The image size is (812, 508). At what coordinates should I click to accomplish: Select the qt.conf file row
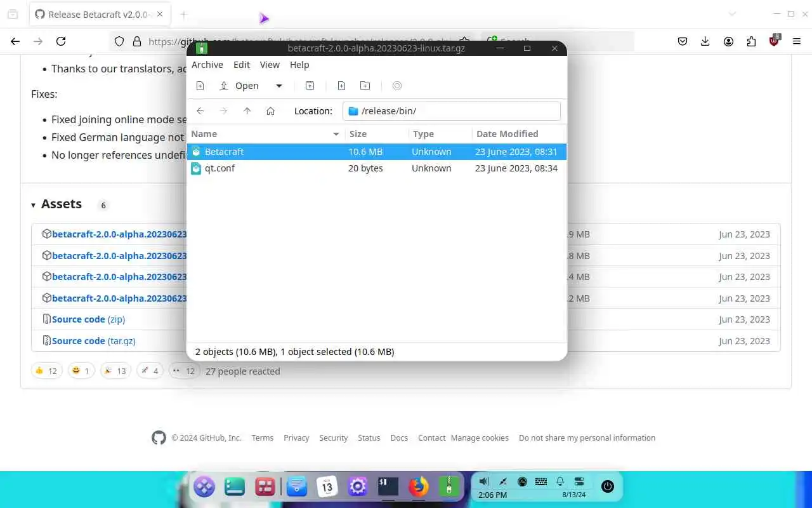[x=377, y=168]
